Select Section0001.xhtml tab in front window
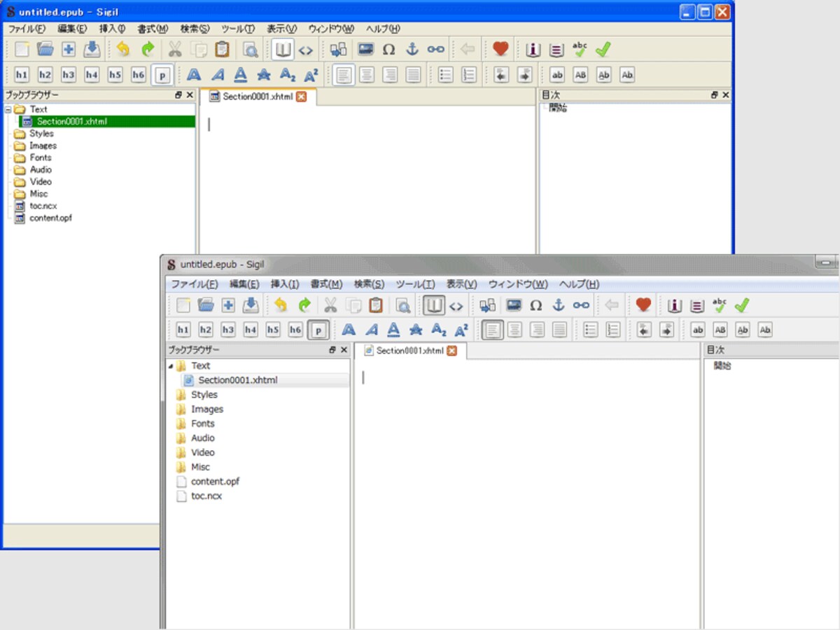The width and height of the screenshot is (840, 630). (x=409, y=351)
